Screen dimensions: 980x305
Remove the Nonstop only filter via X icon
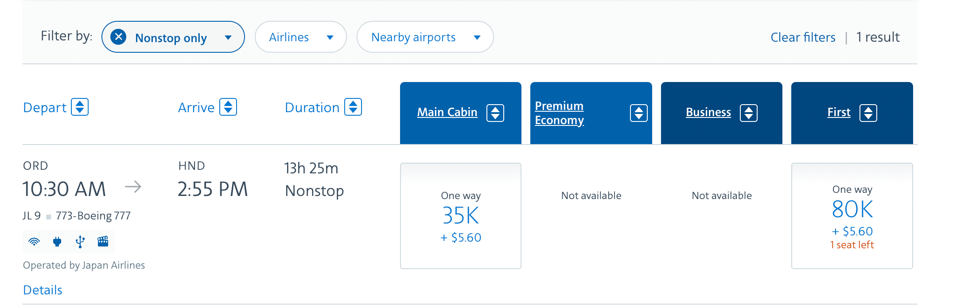pos(118,37)
